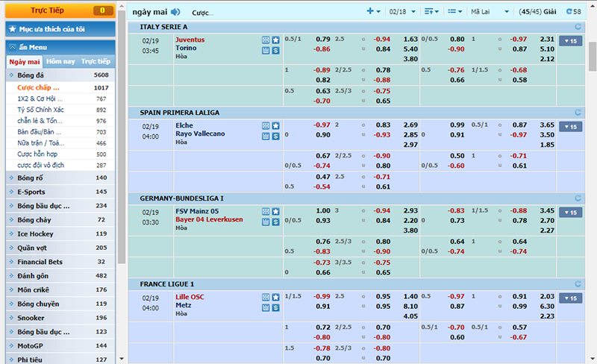
Task: Click Juventus handicap odds 0.79
Action: (322, 39)
